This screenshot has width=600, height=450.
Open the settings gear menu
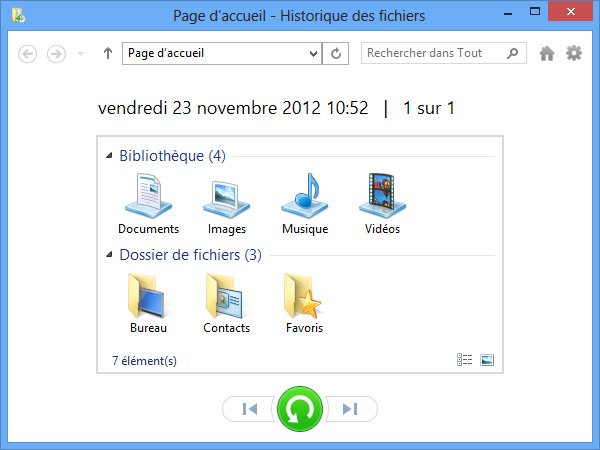coord(574,53)
